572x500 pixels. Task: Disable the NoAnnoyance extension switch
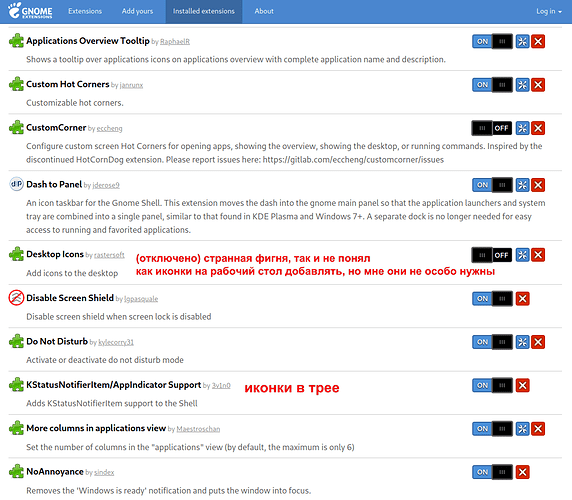(492, 472)
